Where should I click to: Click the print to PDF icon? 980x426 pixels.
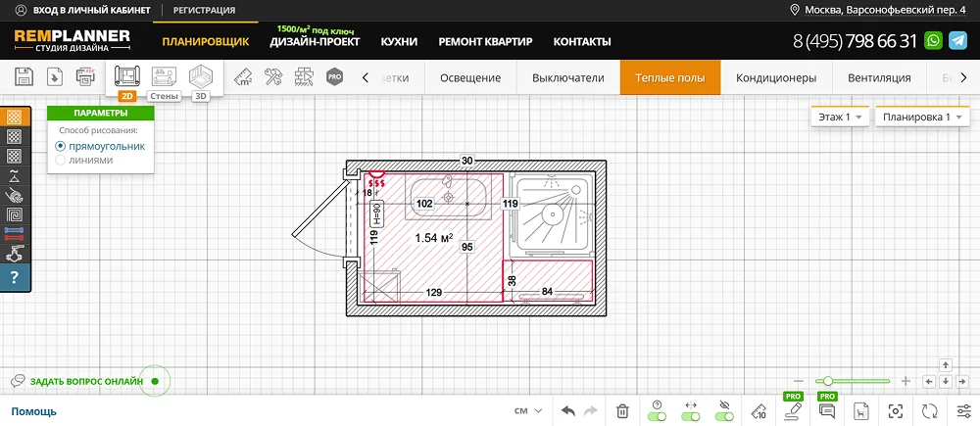[x=85, y=77]
